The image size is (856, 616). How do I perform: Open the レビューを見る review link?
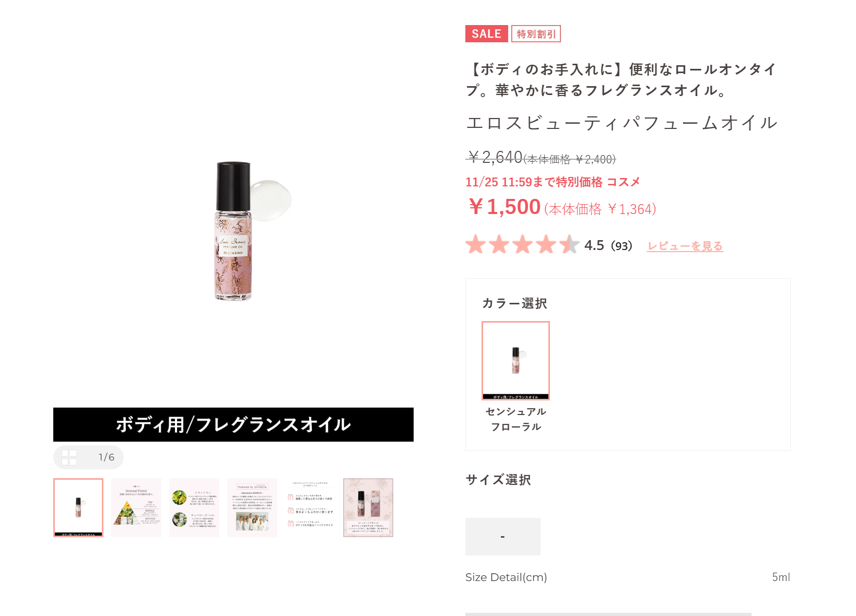(685, 246)
